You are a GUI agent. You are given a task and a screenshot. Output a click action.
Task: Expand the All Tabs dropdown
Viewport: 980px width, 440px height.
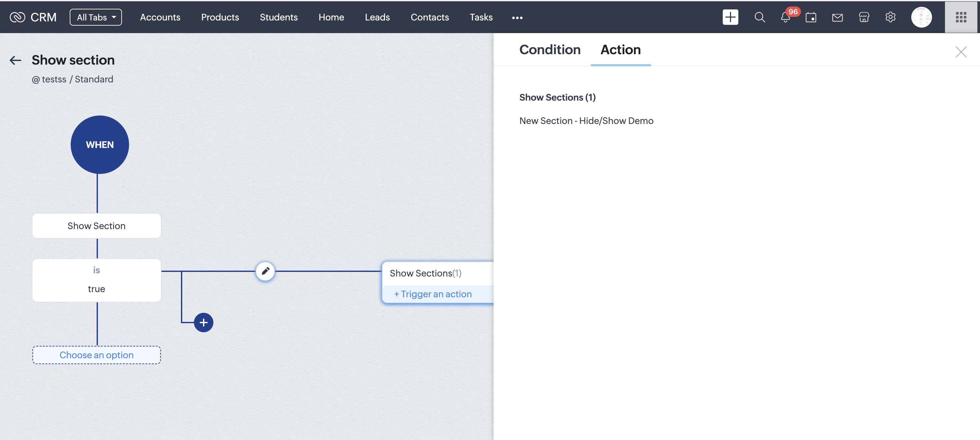[x=96, y=17]
